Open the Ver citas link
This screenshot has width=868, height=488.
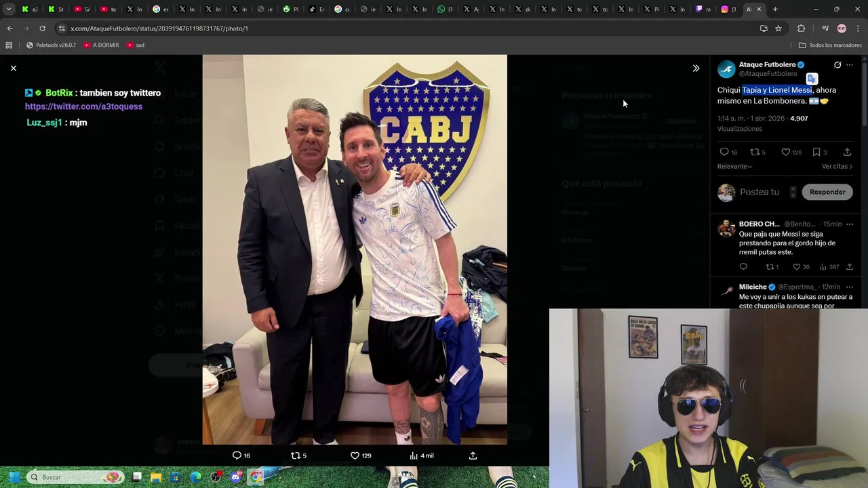[837, 166]
